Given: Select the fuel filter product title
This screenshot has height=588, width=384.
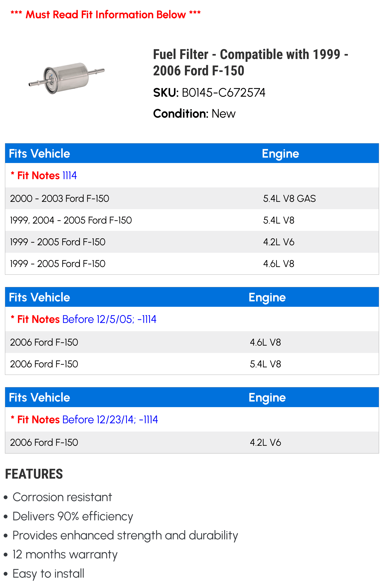Looking at the screenshot, I should [x=250, y=62].
